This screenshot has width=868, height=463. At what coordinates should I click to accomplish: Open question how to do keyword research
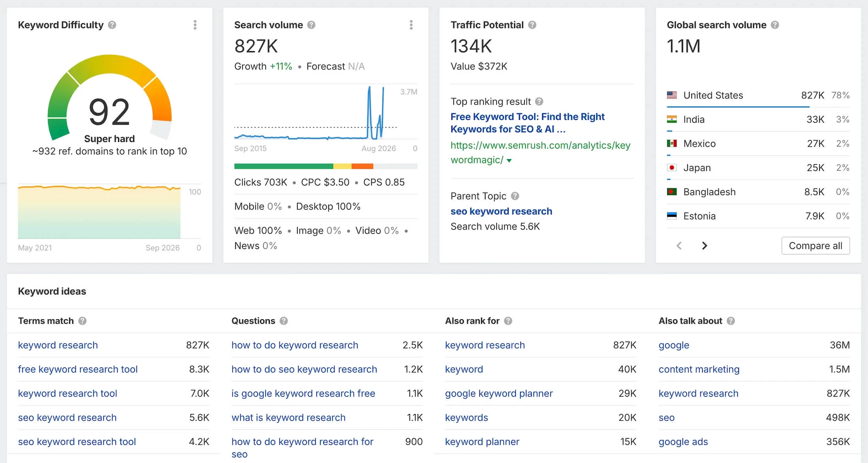click(295, 345)
